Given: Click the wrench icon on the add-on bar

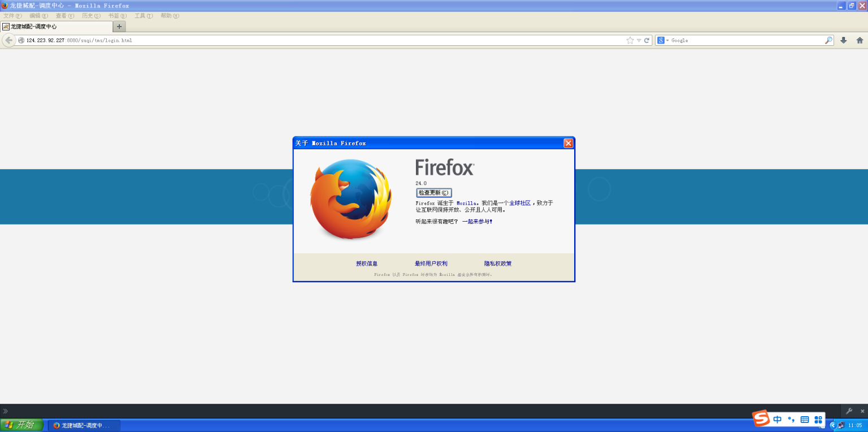Looking at the screenshot, I should pyautogui.click(x=849, y=411).
